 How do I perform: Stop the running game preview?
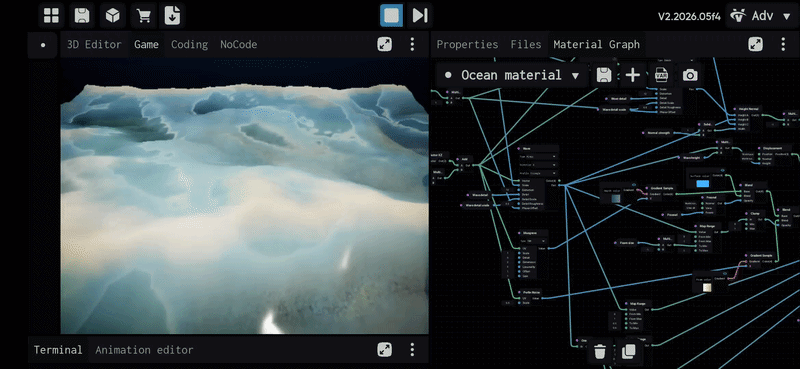pos(391,15)
